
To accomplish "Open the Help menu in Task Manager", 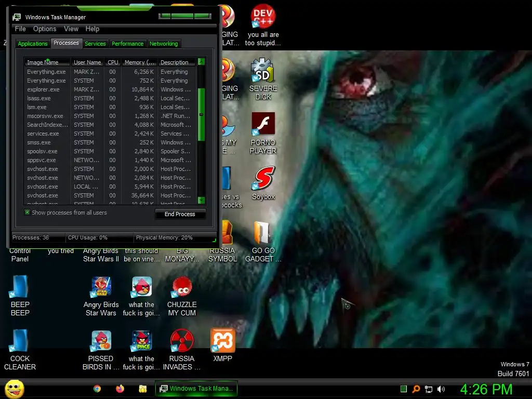I will click(92, 29).
